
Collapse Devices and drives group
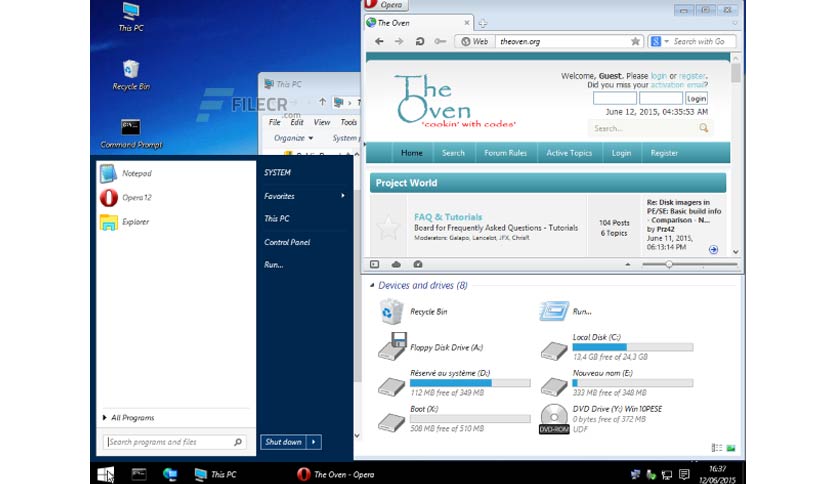(x=372, y=285)
